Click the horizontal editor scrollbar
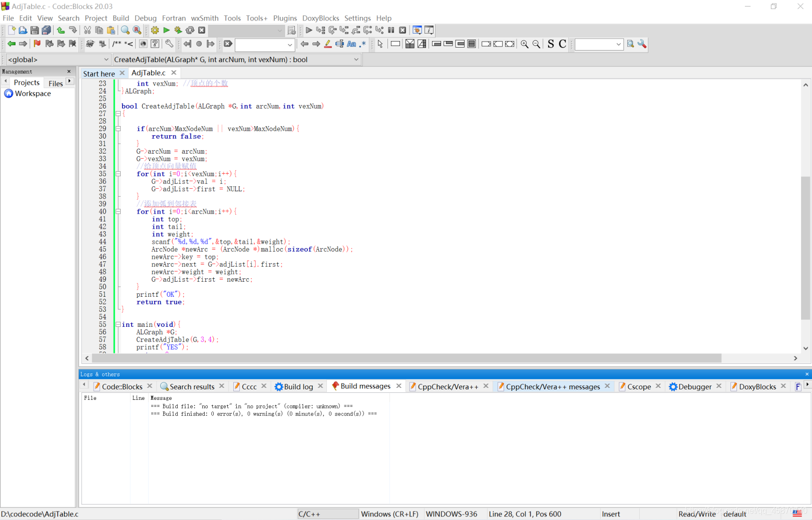The height and width of the screenshot is (520, 812). [x=407, y=358]
